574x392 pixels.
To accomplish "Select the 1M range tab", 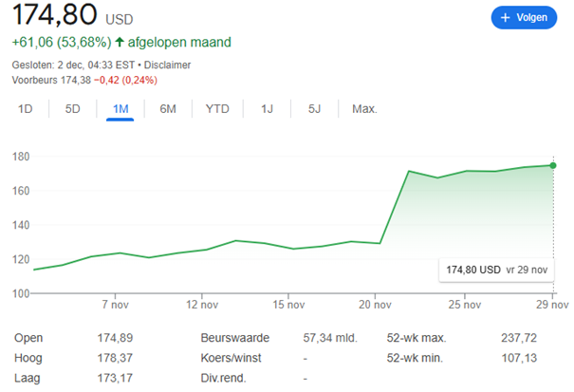I will click(x=120, y=109).
